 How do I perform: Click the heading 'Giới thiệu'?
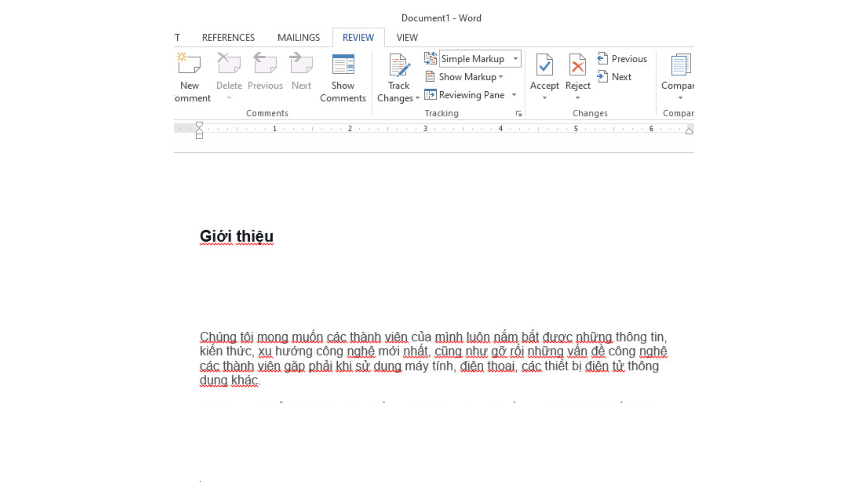pyautogui.click(x=236, y=236)
